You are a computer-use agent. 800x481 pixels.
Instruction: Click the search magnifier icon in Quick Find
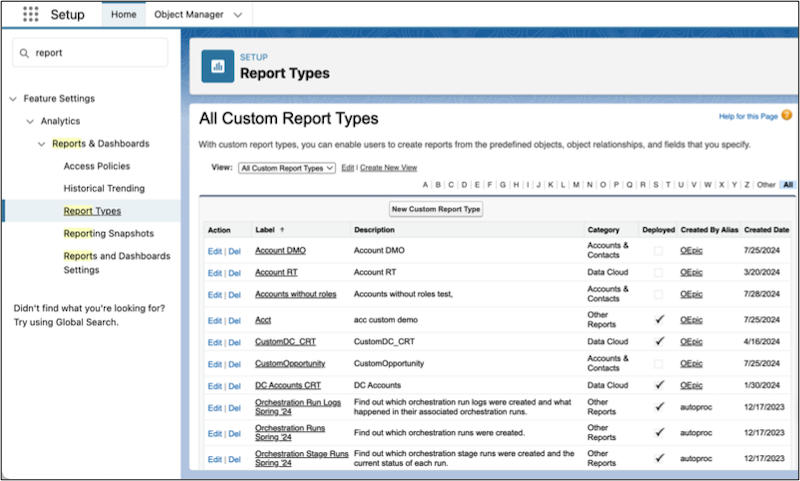point(23,55)
